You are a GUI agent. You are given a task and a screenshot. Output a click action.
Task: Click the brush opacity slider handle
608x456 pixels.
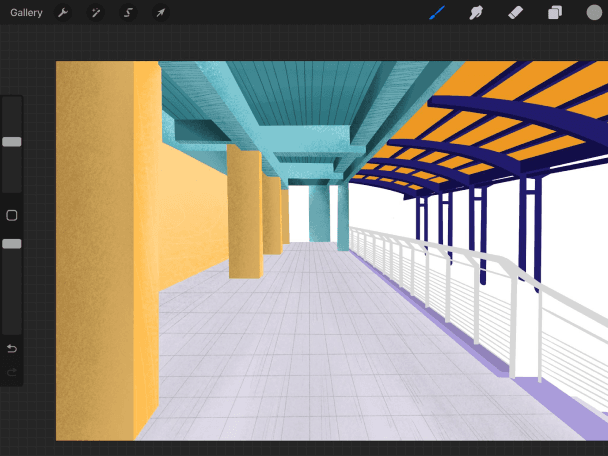[12, 244]
